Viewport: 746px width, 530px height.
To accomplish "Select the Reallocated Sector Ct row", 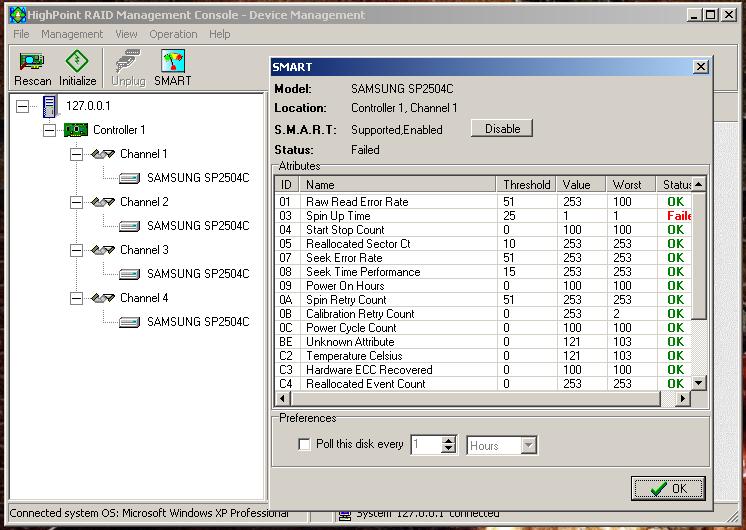I will 483,244.
